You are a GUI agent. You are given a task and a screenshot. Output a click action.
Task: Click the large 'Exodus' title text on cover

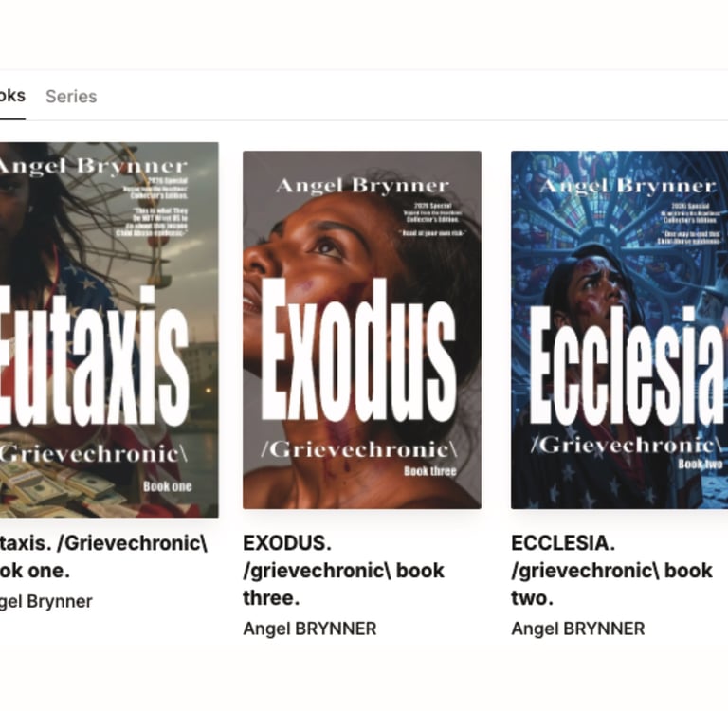[x=358, y=349]
